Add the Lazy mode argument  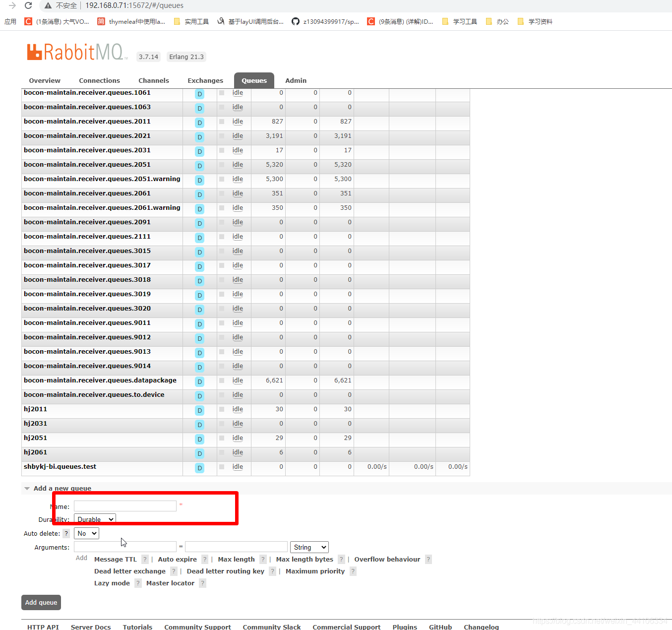[112, 583]
